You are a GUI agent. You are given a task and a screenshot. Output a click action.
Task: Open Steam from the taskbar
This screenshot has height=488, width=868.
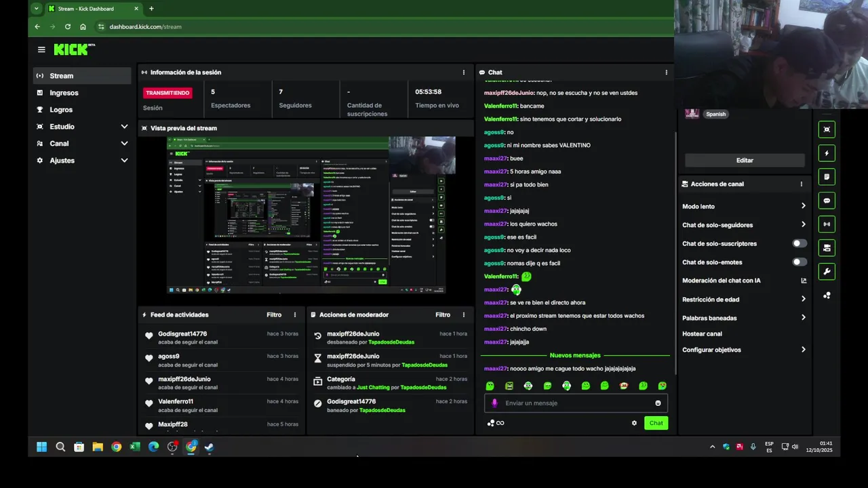tap(210, 447)
